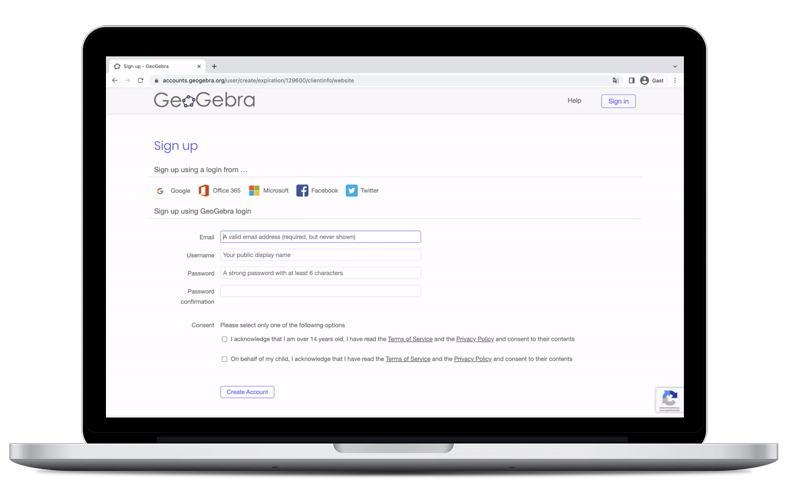This screenshot has height=500, width=800.
Task: Click the reCAPTCHA badge icon
Action: (669, 399)
